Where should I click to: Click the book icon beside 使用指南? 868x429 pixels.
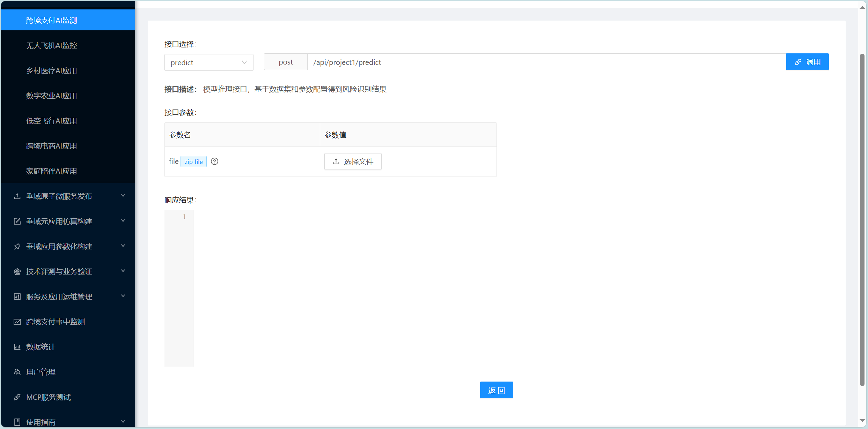tap(17, 422)
